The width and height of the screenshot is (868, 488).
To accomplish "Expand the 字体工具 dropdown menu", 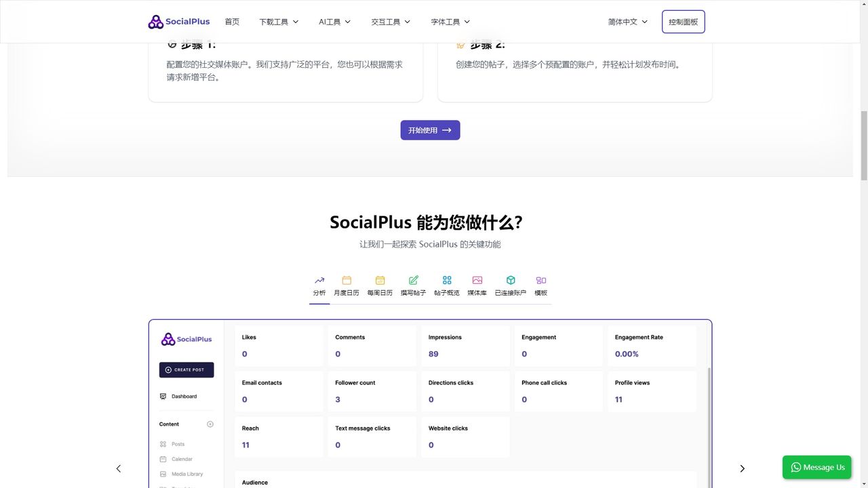I will click(450, 22).
